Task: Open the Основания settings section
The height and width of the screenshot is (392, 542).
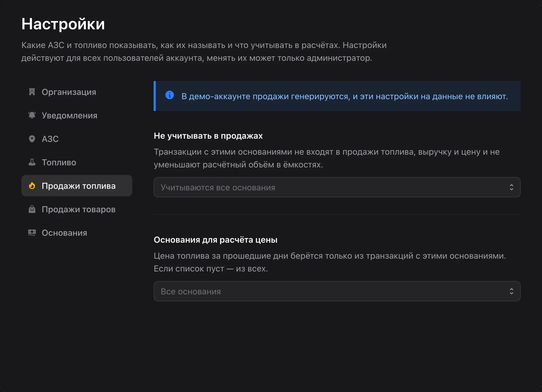Action: pyautogui.click(x=77, y=233)
